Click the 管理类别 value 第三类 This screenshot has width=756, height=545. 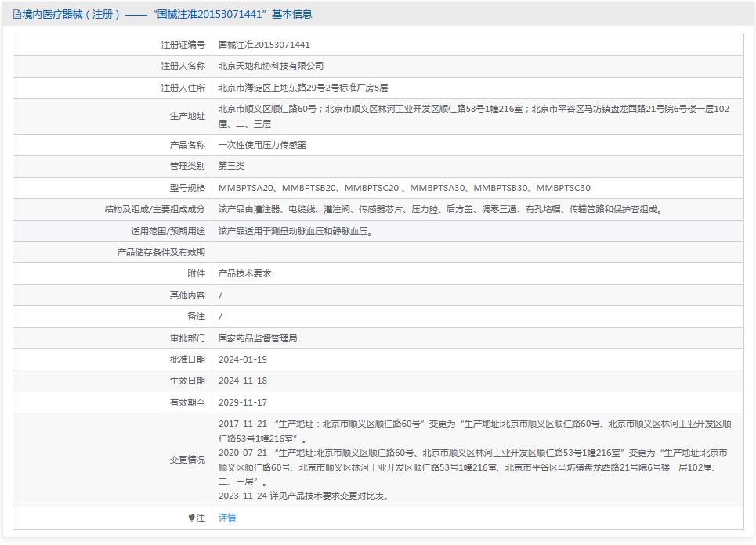[233, 166]
